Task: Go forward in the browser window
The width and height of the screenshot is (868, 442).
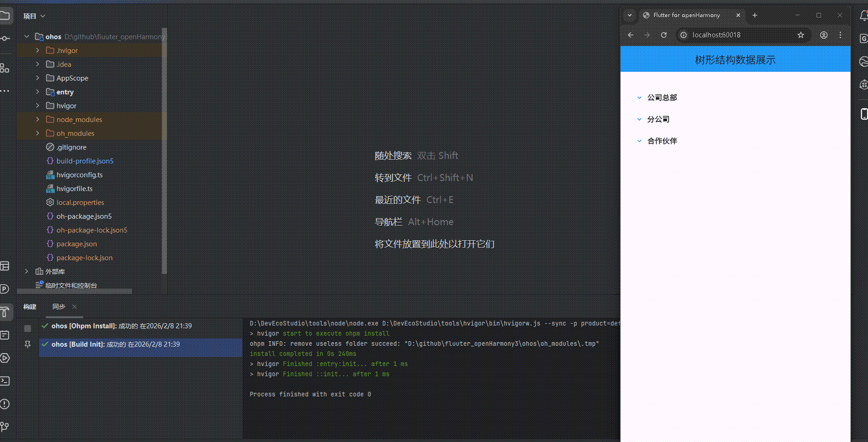Action: point(647,35)
